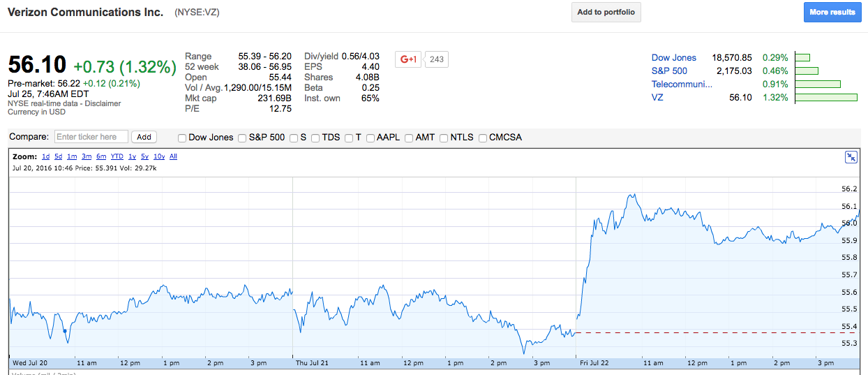Click the Google +1 button
The height and width of the screenshot is (375, 868).
408,59
